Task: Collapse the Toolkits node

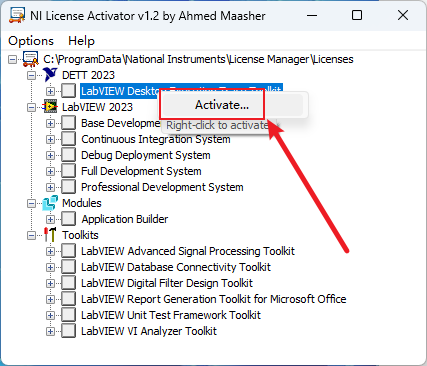Action: tap(31, 235)
